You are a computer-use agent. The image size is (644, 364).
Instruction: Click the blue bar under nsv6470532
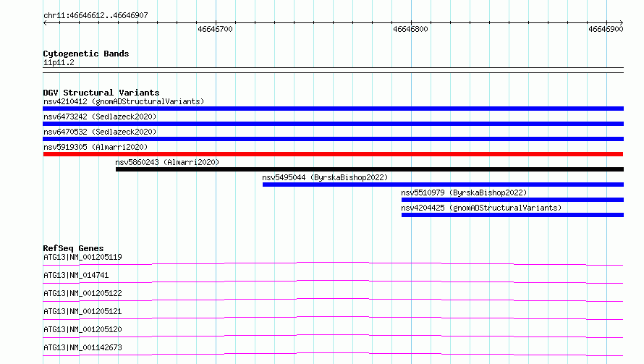(333, 139)
